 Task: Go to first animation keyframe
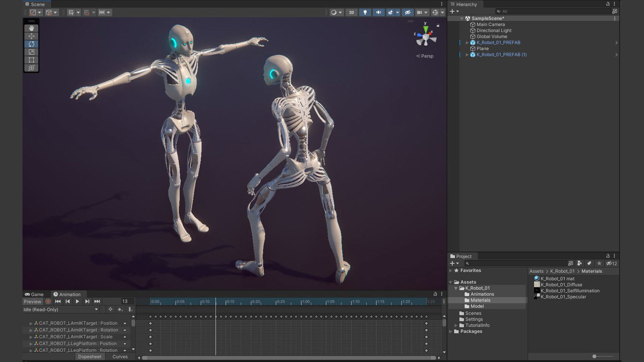pos(58,302)
